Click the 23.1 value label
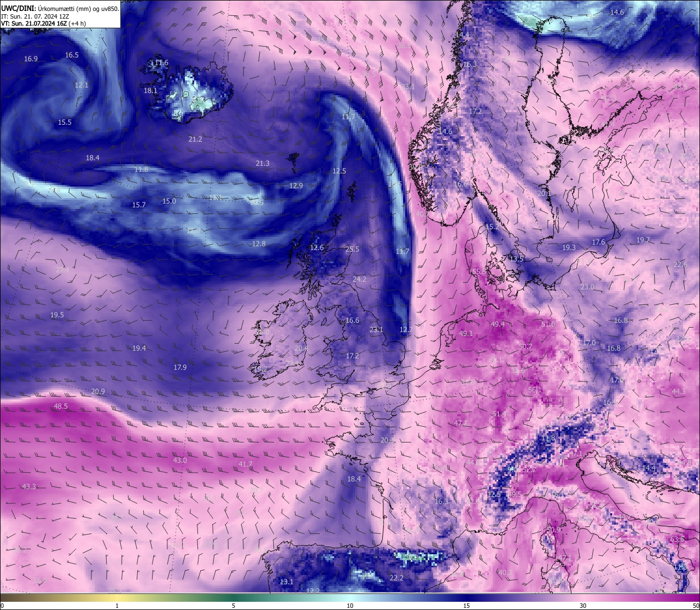700x610 pixels. (x=376, y=330)
